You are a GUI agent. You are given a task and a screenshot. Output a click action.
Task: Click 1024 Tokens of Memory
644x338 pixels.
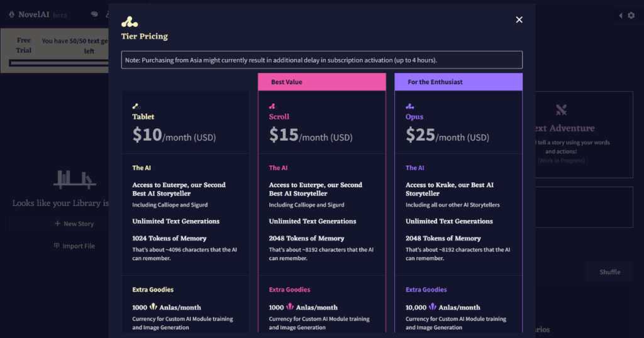pyautogui.click(x=169, y=238)
